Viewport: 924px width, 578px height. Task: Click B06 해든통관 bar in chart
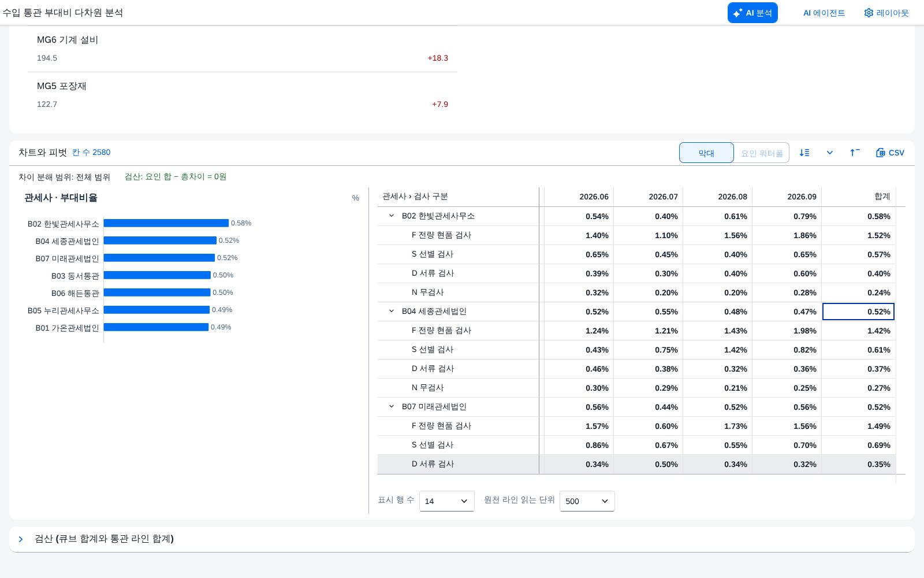[x=157, y=292]
